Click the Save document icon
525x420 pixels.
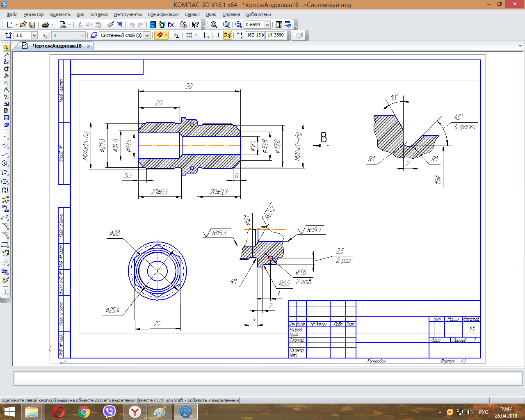[32, 25]
